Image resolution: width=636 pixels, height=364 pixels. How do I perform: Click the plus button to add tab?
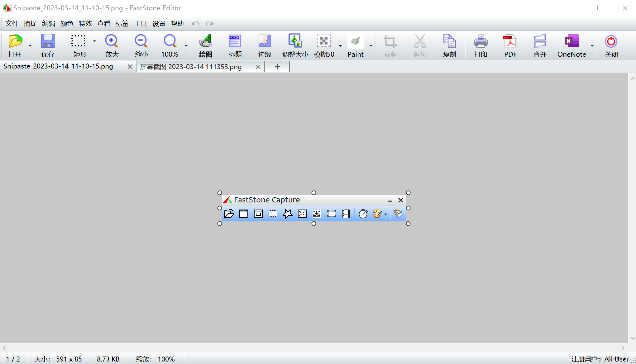pyautogui.click(x=277, y=67)
